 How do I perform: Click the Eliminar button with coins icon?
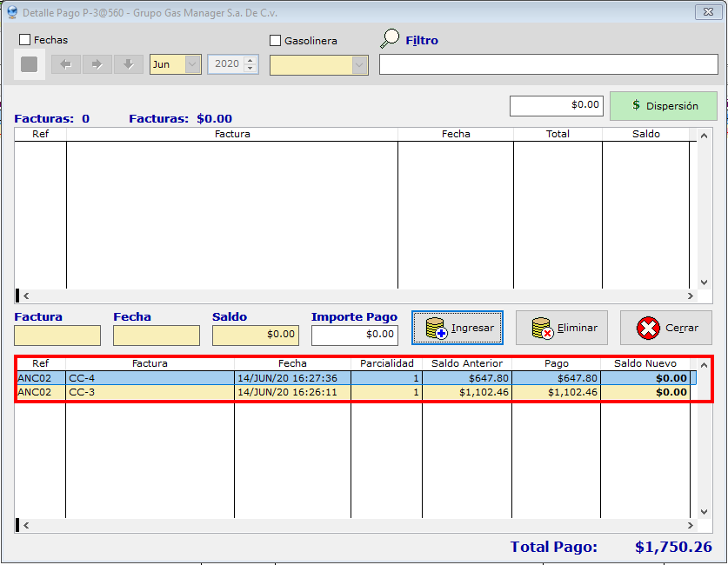pos(561,328)
